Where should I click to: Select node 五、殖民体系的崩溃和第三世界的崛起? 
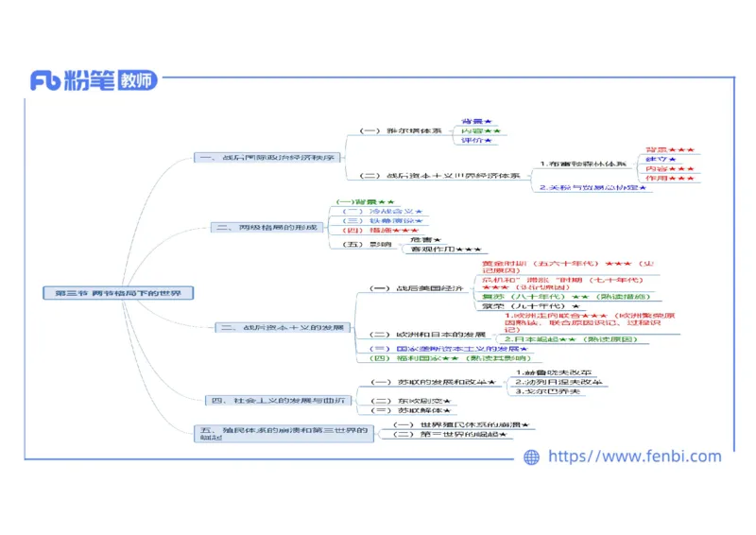pos(270,433)
